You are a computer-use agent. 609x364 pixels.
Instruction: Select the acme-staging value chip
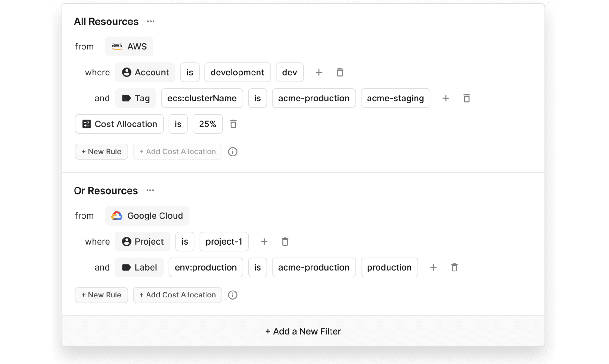[395, 98]
